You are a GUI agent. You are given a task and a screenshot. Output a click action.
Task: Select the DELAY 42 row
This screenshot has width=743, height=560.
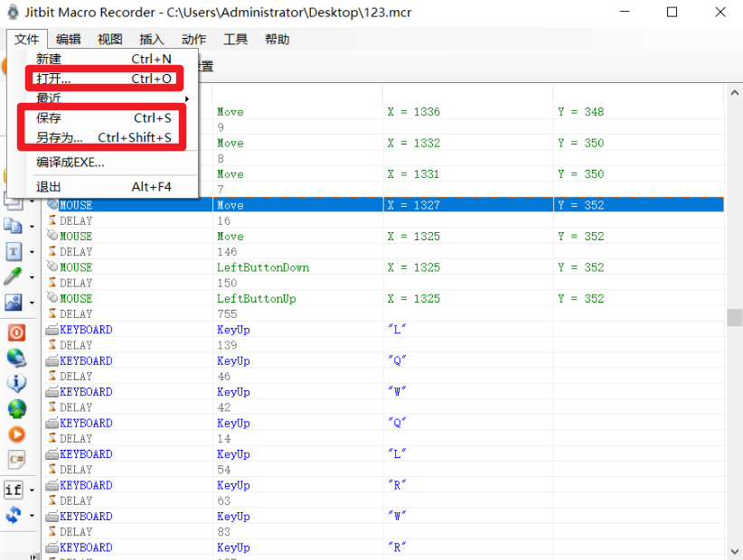click(383, 407)
